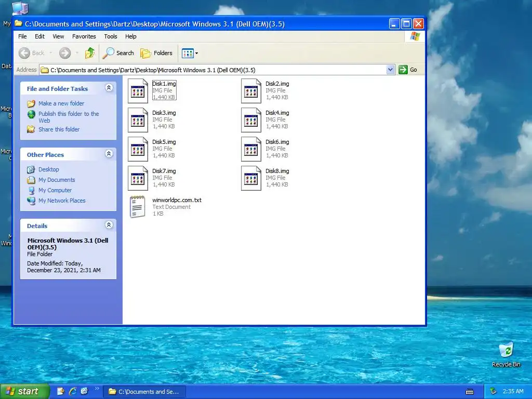Click the Windows flag logo in Explorer
Viewport: 532px width, 399px height.
[x=415, y=36]
